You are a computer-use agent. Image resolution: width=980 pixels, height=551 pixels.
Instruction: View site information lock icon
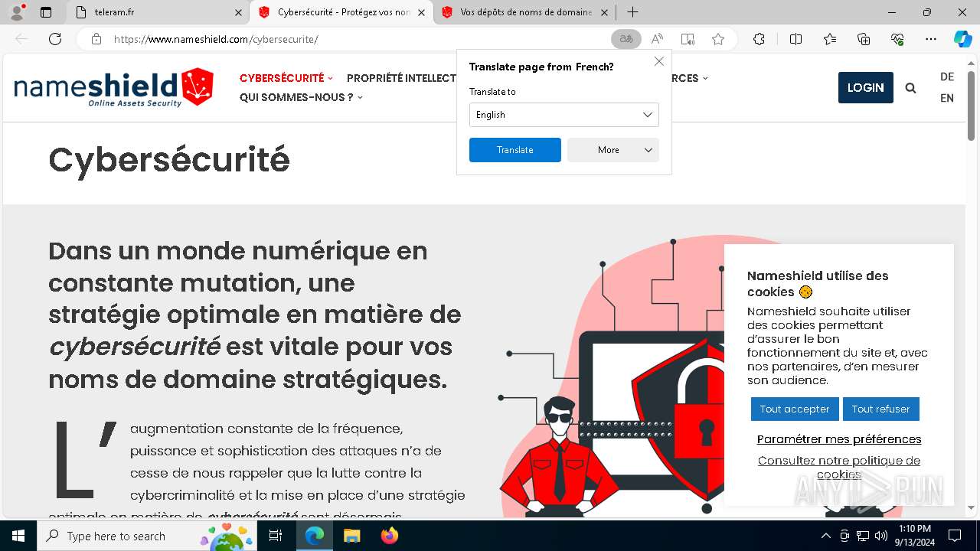pos(96,39)
